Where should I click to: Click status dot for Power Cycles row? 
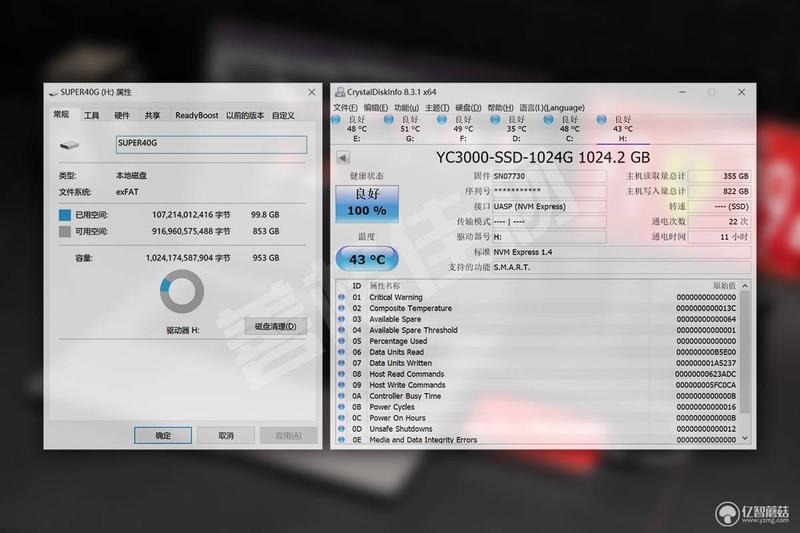341,407
